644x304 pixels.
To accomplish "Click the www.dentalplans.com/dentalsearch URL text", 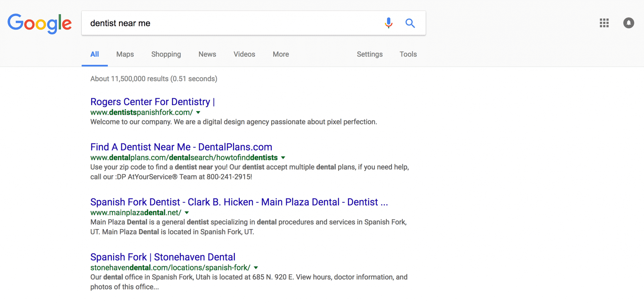I will 184,158.
